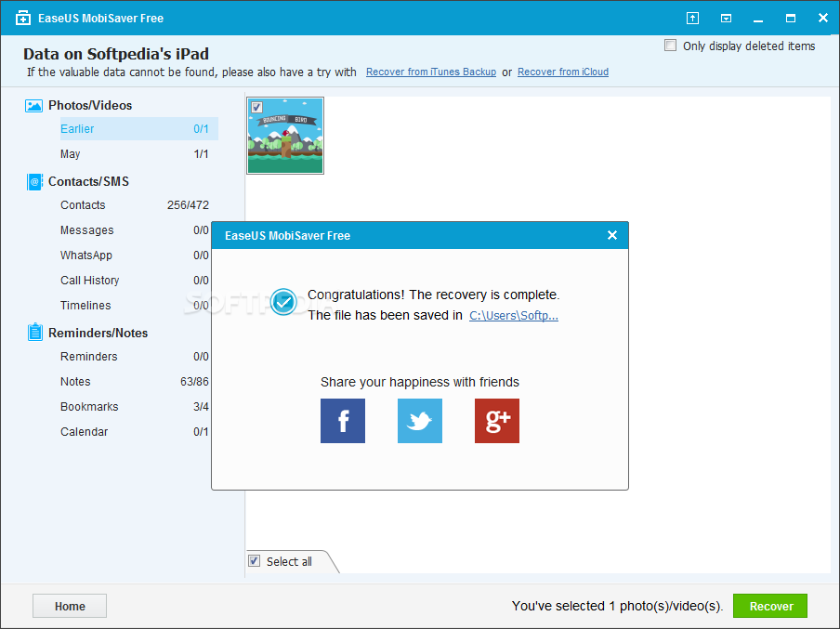Click the upgrade arrow icon in title bar
This screenshot has height=629, width=840.
click(x=692, y=19)
